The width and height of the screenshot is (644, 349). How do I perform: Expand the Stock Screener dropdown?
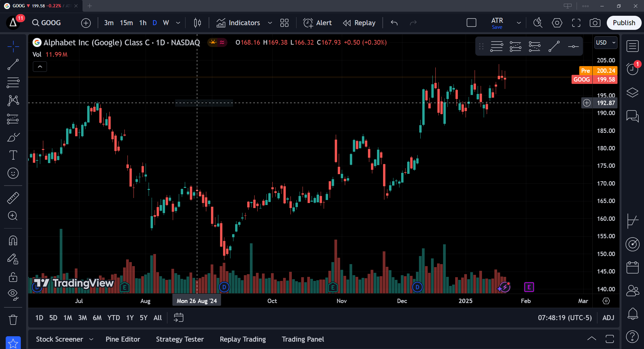91,339
